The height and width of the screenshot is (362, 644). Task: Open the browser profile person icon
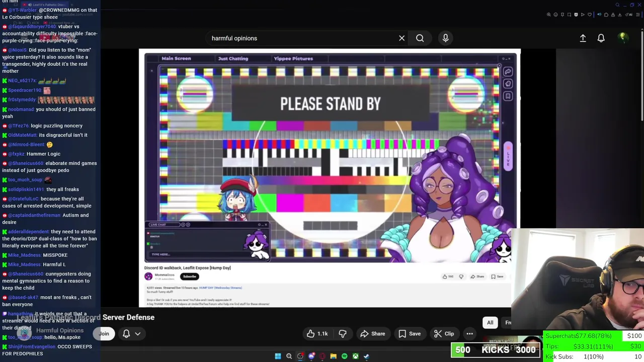pos(613,15)
